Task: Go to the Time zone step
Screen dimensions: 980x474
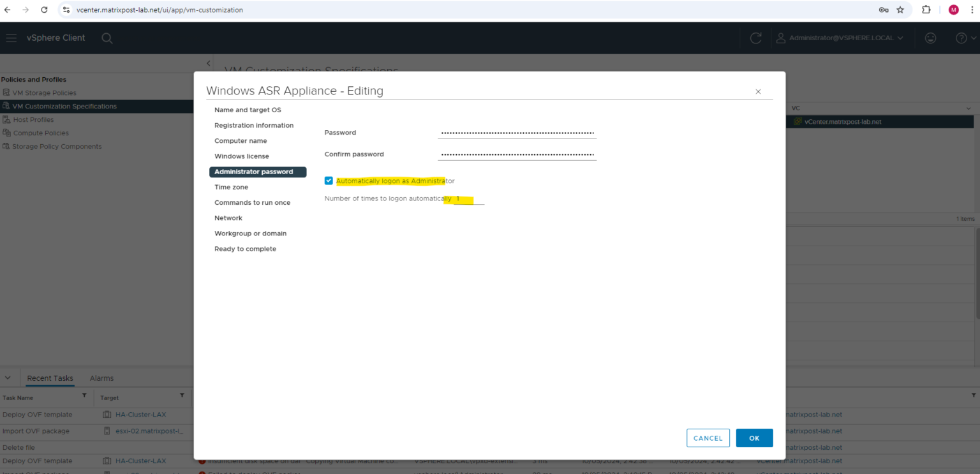Action: [x=231, y=187]
